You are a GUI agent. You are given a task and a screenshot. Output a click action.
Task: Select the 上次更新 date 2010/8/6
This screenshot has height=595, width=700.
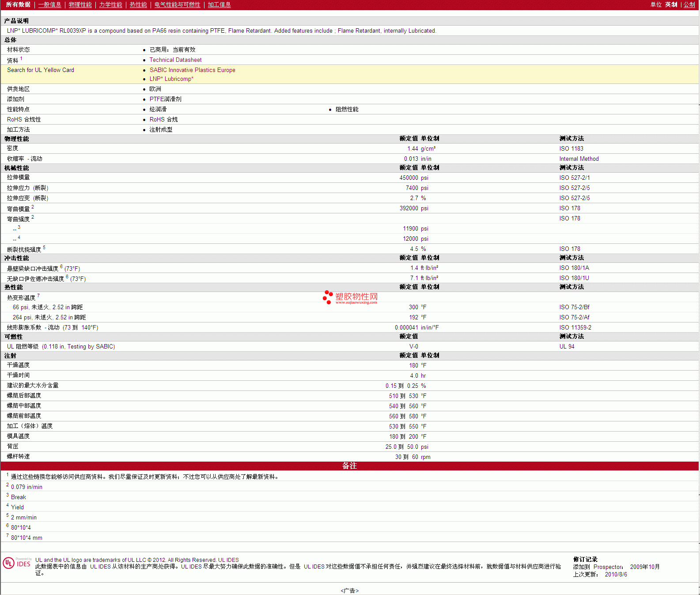tap(616, 574)
